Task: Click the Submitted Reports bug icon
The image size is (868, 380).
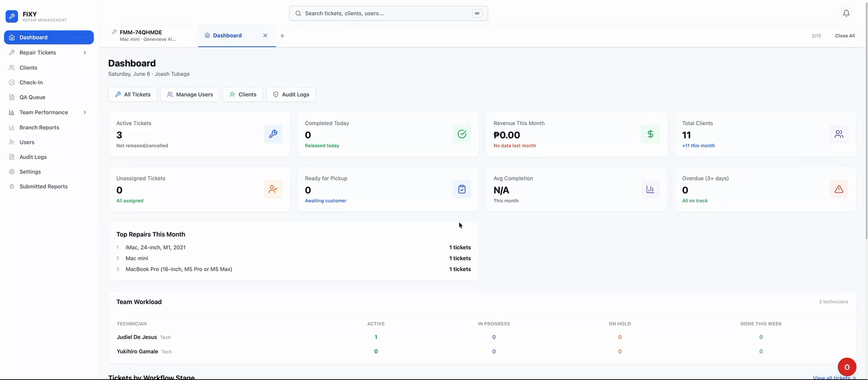Action: pos(12,186)
